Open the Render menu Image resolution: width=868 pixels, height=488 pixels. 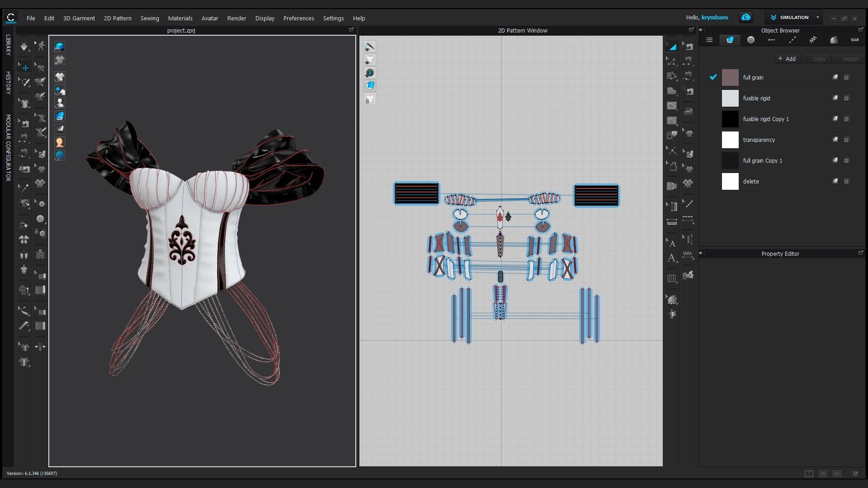[237, 18]
